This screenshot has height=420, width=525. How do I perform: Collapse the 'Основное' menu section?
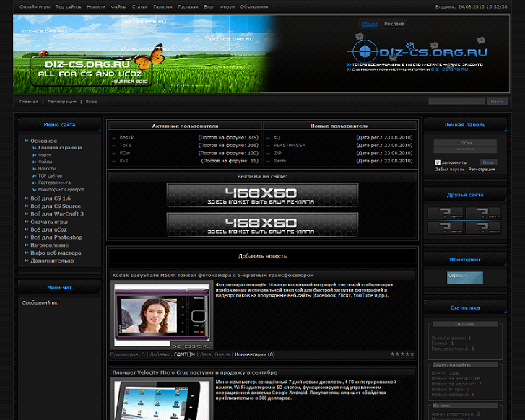(x=43, y=141)
